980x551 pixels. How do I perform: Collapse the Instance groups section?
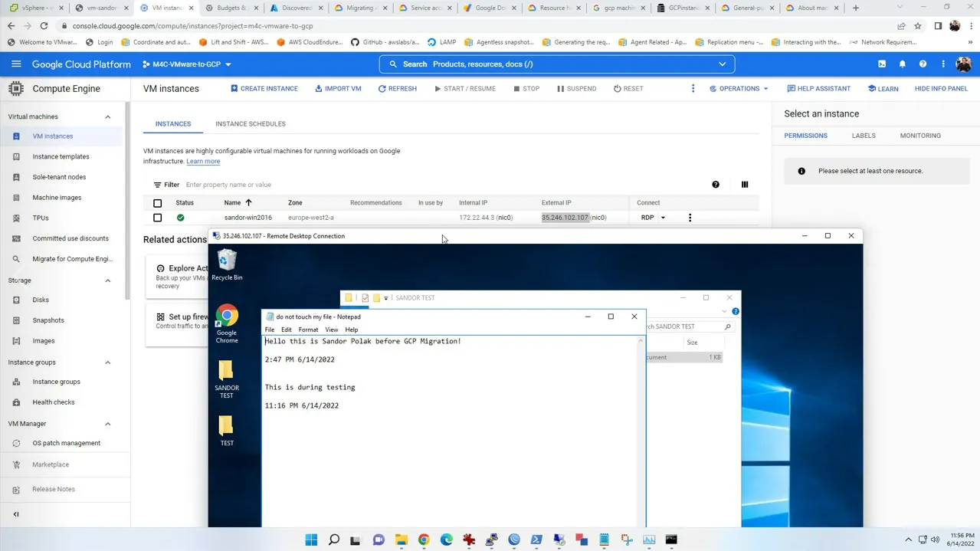coord(107,362)
